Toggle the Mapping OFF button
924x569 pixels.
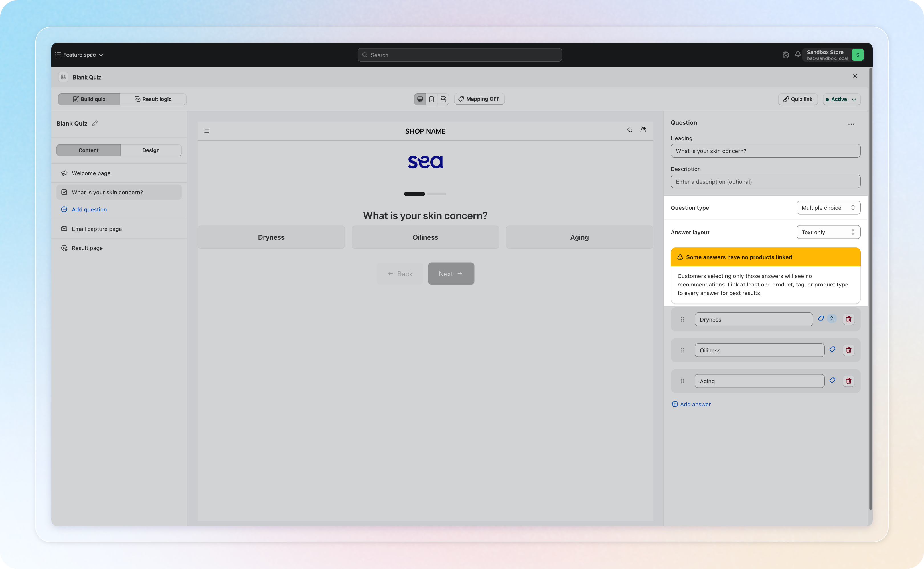(x=479, y=99)
